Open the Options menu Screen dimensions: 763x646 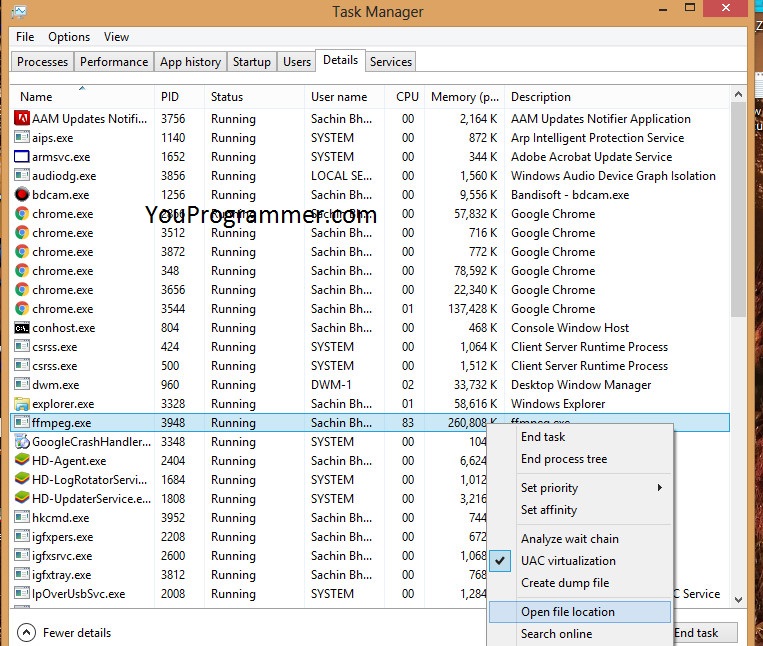pyautogui.click(x=69, y=37)
